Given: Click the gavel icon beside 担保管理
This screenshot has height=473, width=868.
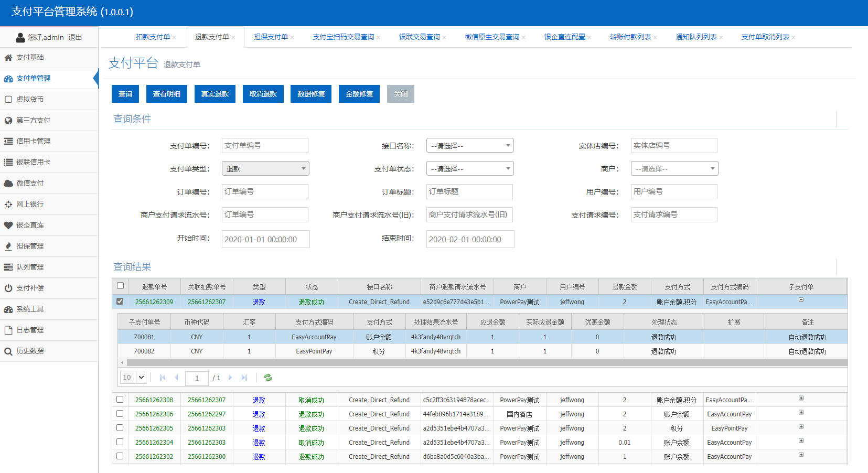Looking at the screenshot, I should coord(8,246).
